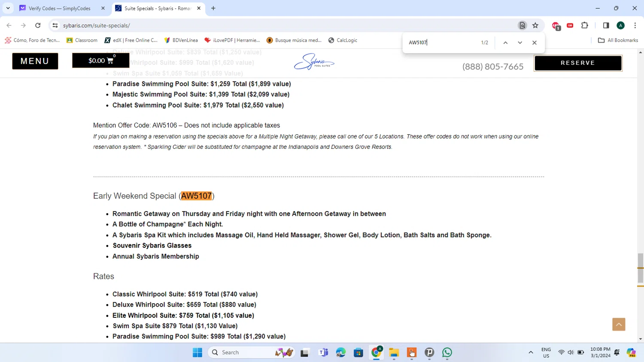Image resolution: width=644 pixels, height=362 pixels.
Task: Click find bar text field AW5107
Action: [442, 42]
